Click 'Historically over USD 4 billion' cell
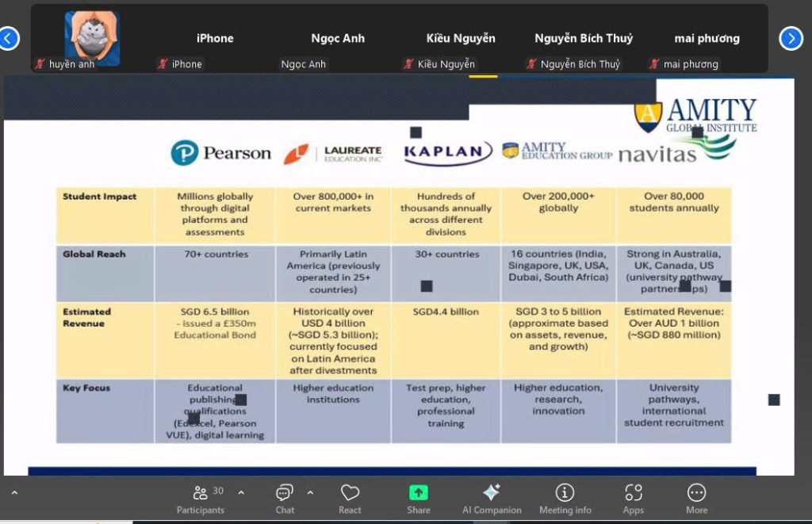This screenshot has width=812, height=524. pos(333,341)
